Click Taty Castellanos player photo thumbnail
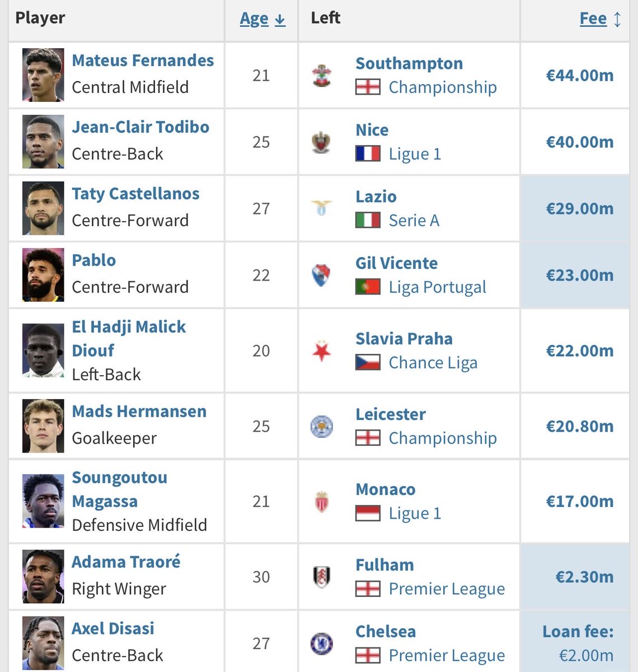 [43, 208]
